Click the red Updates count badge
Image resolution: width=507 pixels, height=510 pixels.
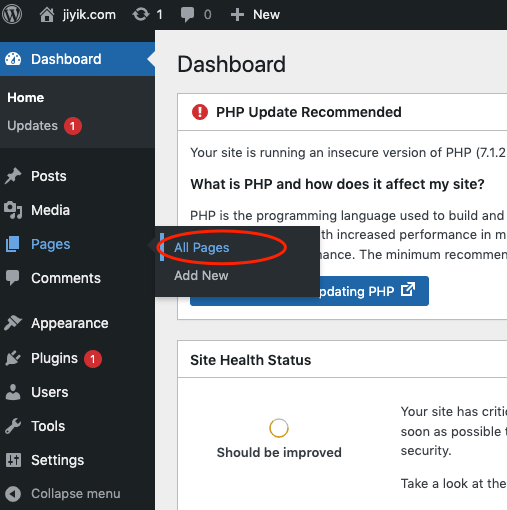click(73, 126)
